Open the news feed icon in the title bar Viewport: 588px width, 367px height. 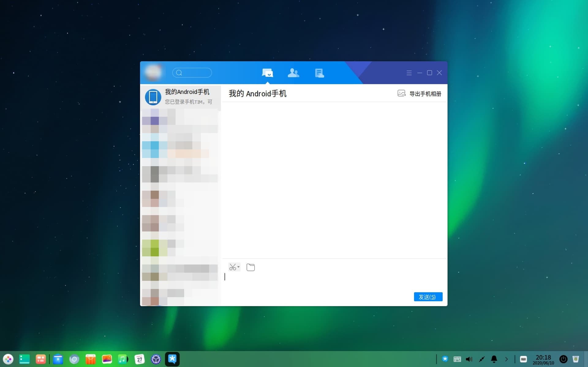click(x=319, y=73)
